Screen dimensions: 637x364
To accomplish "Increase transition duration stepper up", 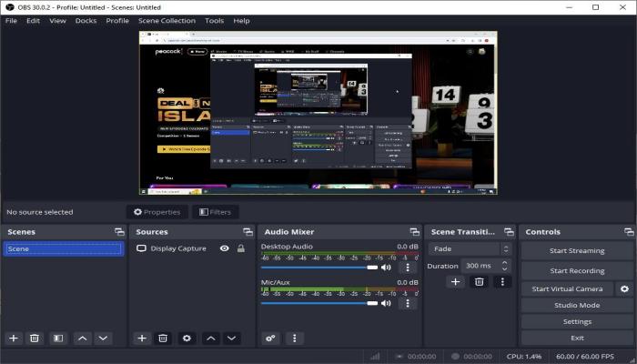I will click(x=504, y=263).
